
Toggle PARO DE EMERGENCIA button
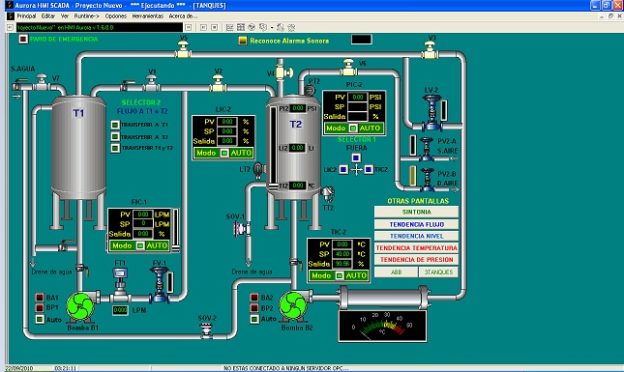(x=23, y=39)
